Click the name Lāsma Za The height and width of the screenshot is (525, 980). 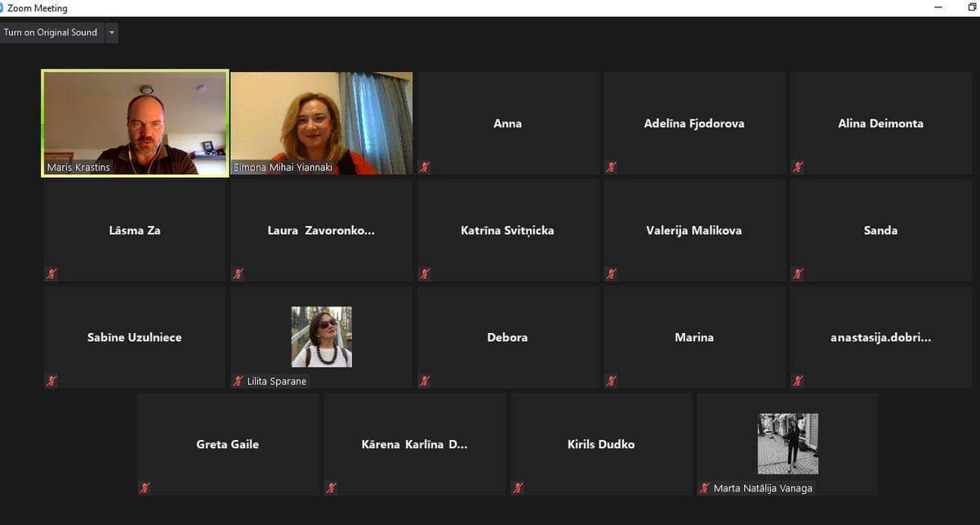[x=135, y=230]
